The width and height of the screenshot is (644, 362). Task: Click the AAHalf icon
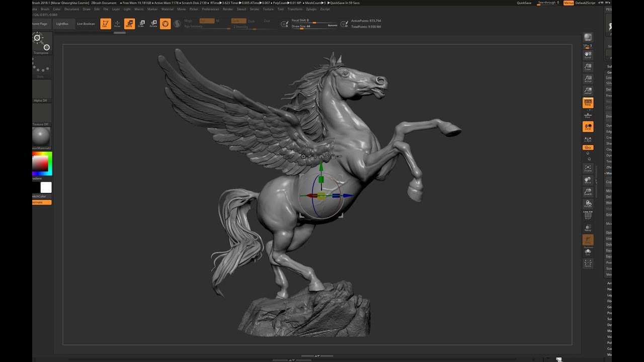(588, 91)
